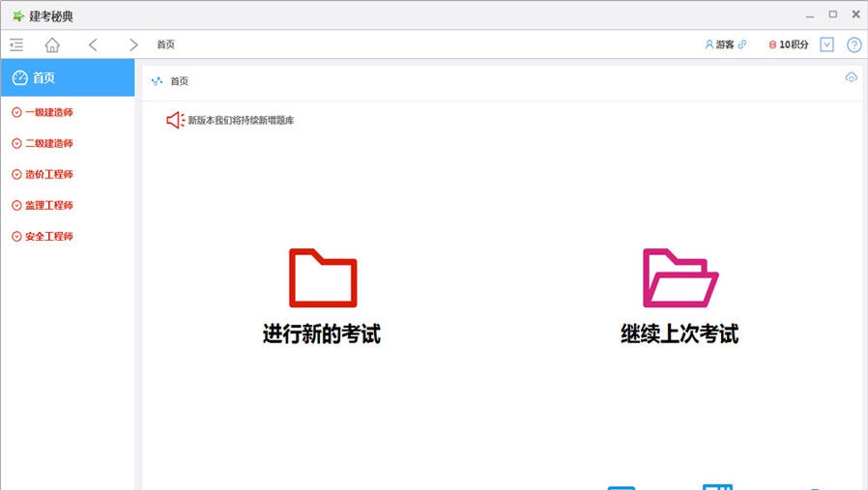Open the 游客 guest account

tap(720, 44)
